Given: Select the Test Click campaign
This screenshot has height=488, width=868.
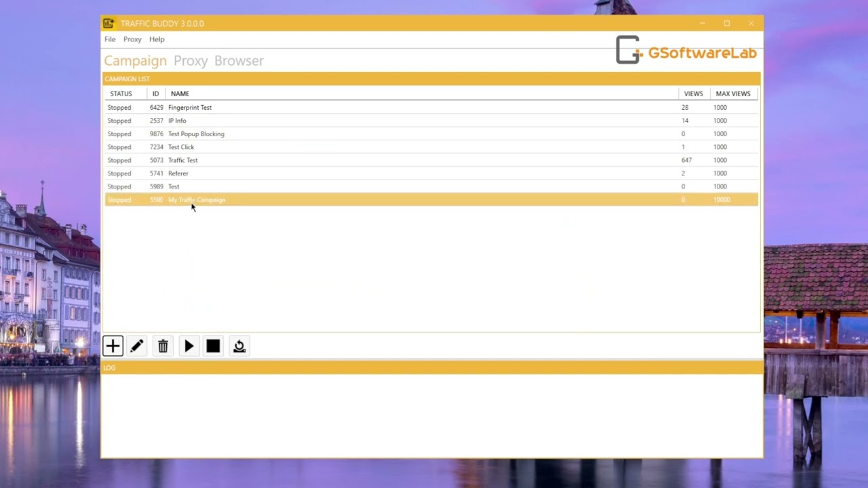Looking at the screenshot, I should tap(431, 147).
